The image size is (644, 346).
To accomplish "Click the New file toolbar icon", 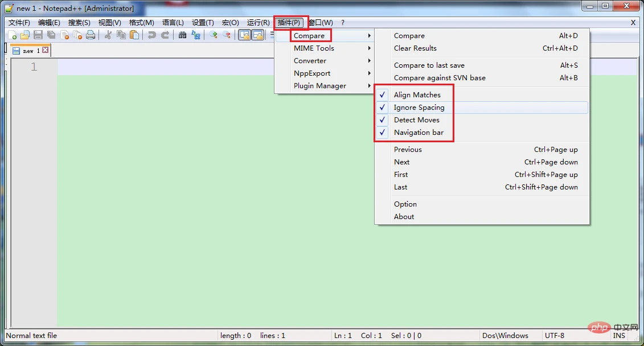I will tap(13, 35).
